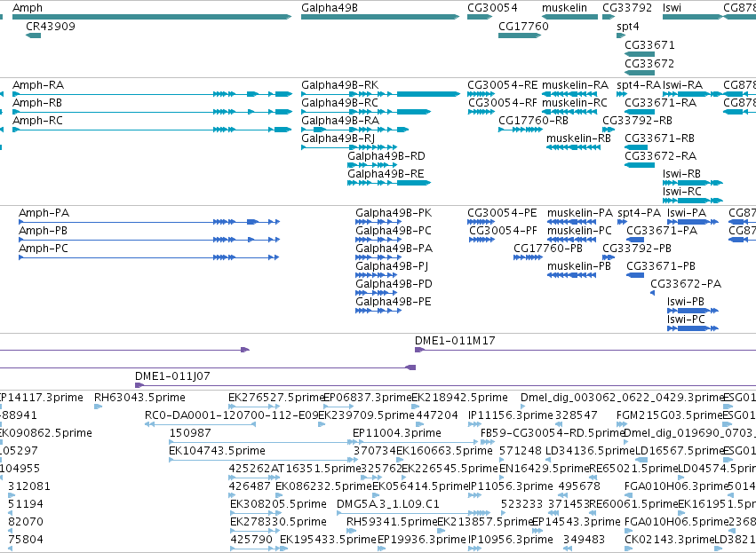The image size is (756, 553).
Task: Select the Iswi-RB transcript
Action: coord(693,183)
